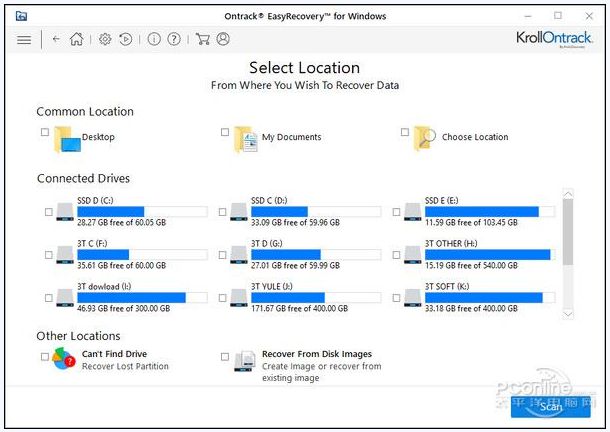Select the SSD C (D:) drive checkbox
The image size is (610, 432).
pos(223,212)
